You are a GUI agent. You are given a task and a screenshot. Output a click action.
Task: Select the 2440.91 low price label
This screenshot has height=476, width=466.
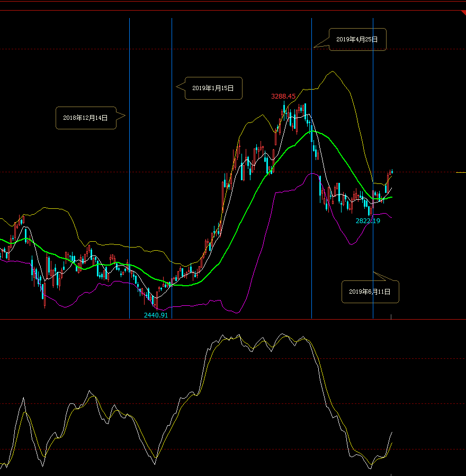pos(156,315)
